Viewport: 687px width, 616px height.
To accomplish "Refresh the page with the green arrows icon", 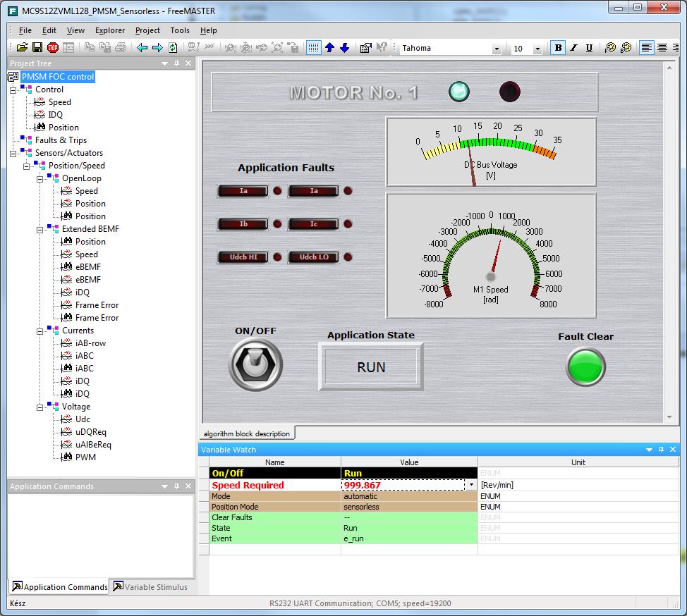I will coord(173,47).
